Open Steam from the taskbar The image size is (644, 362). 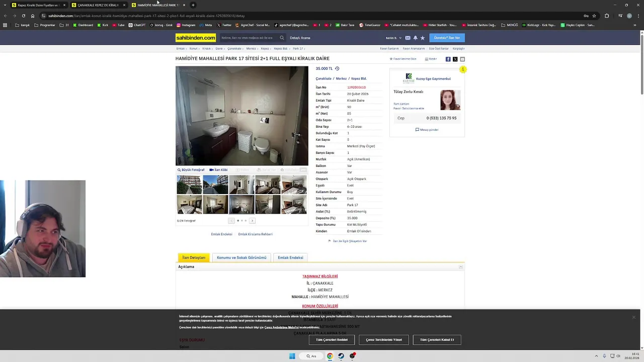341,356
